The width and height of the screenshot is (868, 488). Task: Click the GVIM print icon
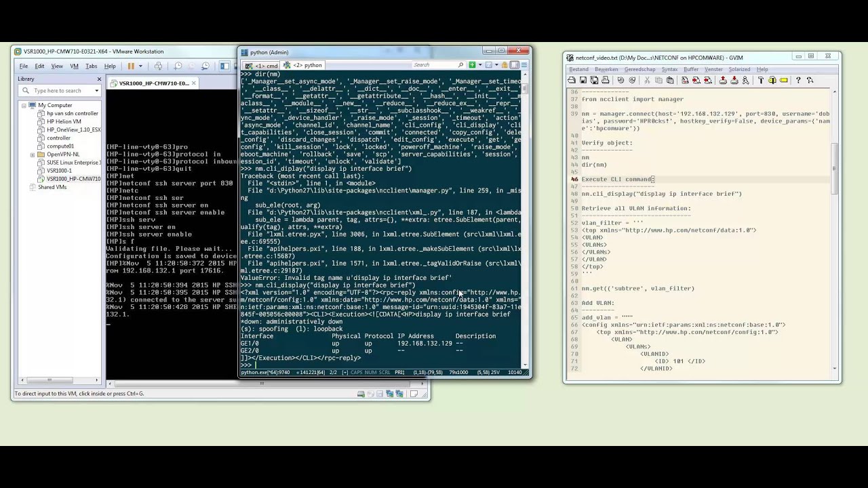coord(605,80)
